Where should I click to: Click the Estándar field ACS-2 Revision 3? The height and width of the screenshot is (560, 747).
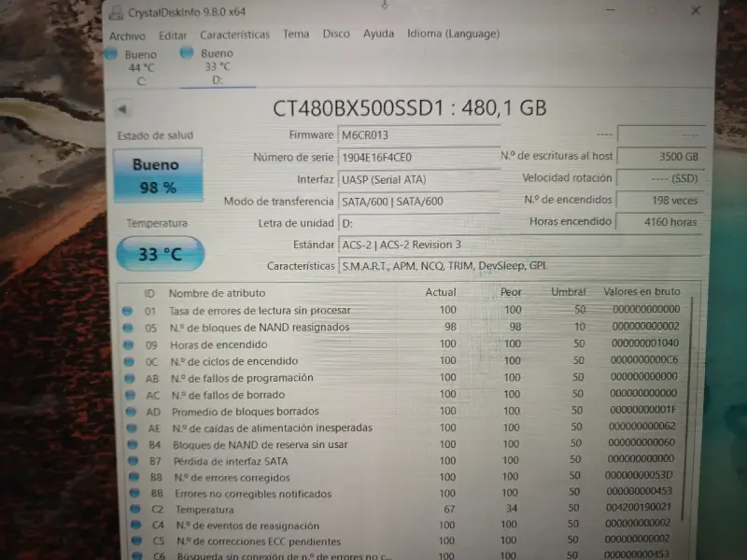(x=520, y=245)
